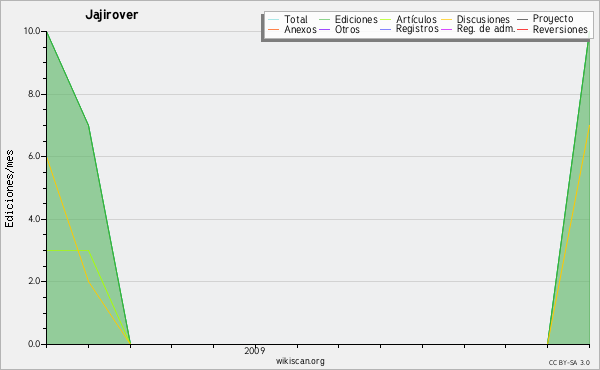Click the 2.0 y-axis value

tap(34, 281)
